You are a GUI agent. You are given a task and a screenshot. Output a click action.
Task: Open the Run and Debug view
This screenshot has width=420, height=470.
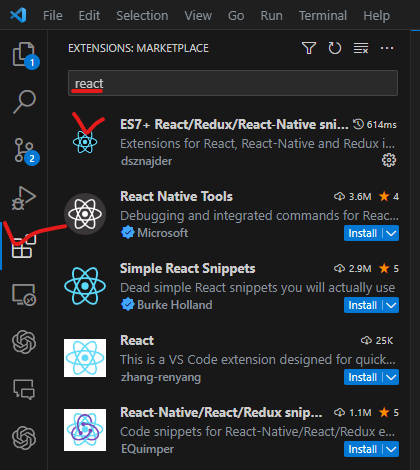point(23,198)
